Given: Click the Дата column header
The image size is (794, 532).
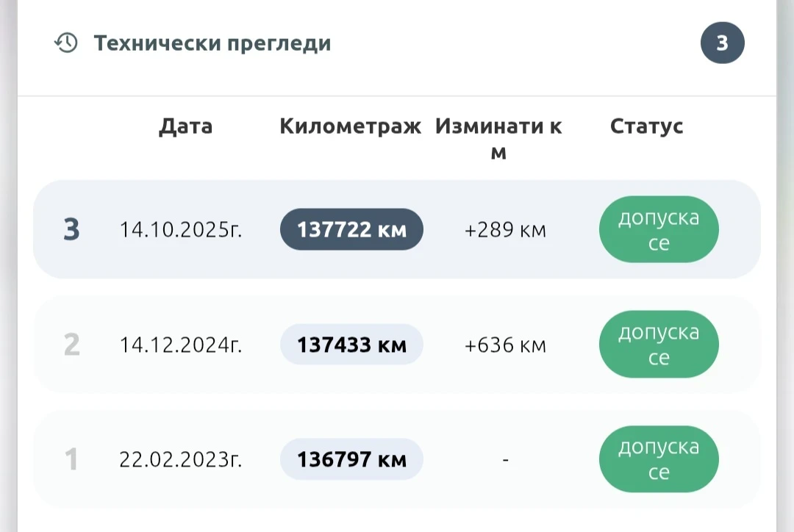Looking at the screenshot, I should [x=185, y=126].
